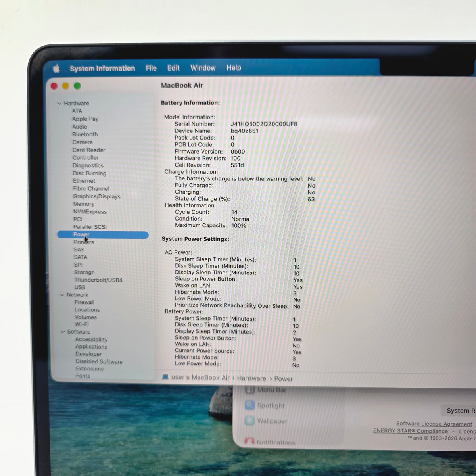The image size is (476, 476).
Task: Click user's MacBook Air in the path bar
Action: (200, 377)
